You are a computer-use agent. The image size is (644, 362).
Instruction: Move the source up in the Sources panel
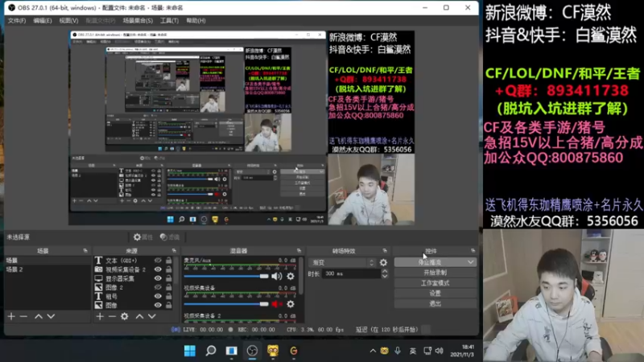139,316
